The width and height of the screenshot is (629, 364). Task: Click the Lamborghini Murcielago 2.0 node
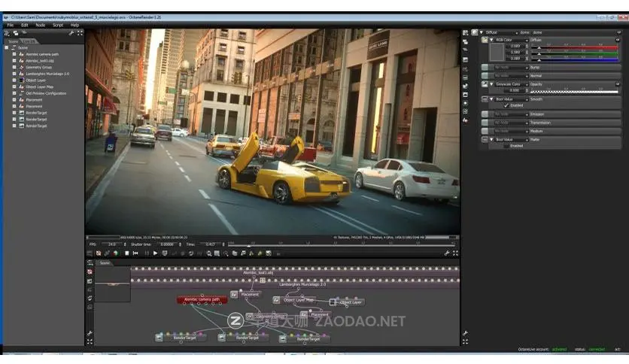pyautogui.click(x=302, y=285)
